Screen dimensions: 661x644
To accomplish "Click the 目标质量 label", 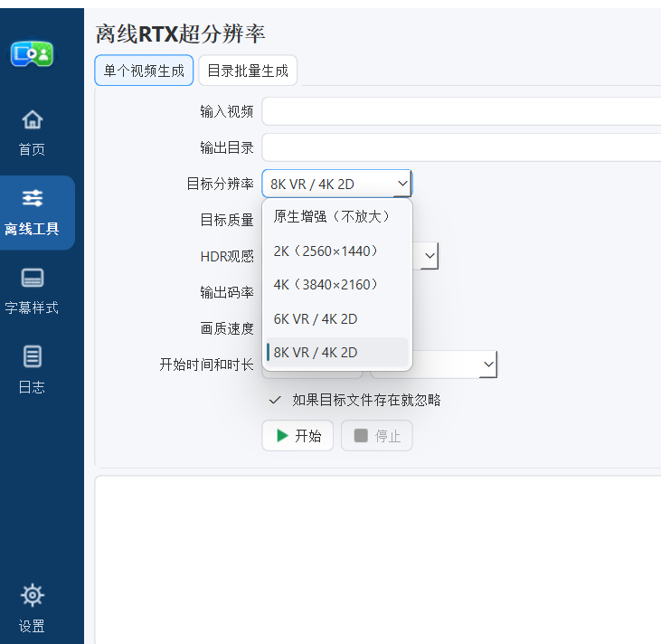I will (227, 220).
